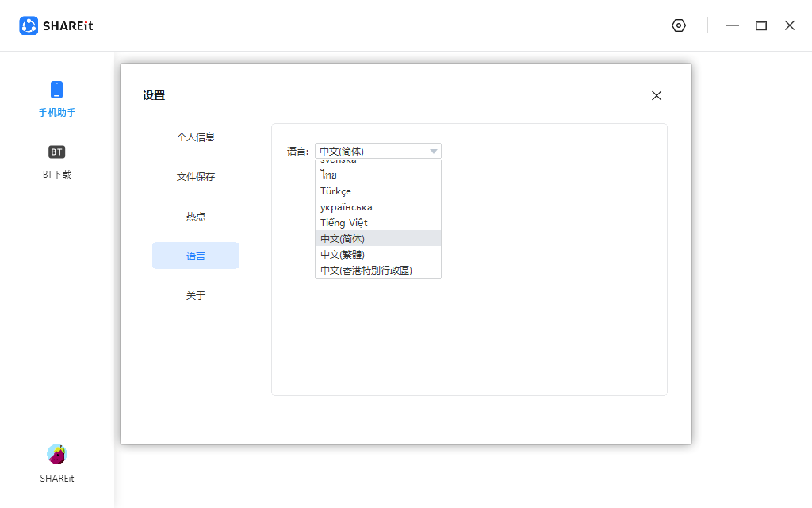The width and height of the screenshot is (812, 508).
Task: Choose українська from language list
Action: click(378, 207)
